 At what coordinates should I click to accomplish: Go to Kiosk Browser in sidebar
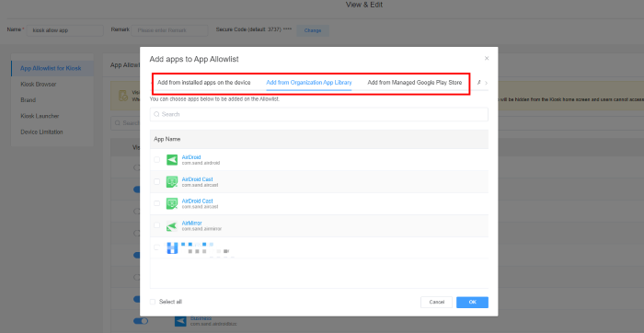39,85
